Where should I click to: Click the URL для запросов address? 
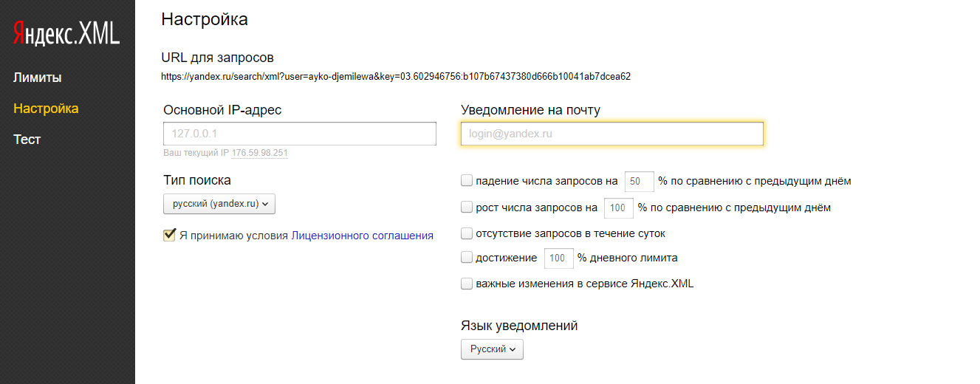(x=395, y=76)
